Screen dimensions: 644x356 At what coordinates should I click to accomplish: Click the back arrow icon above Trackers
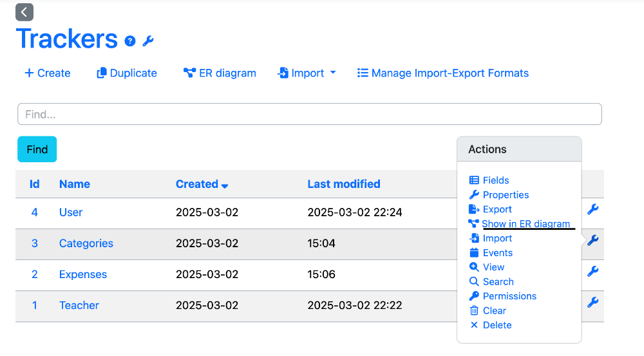pos(24,12)
